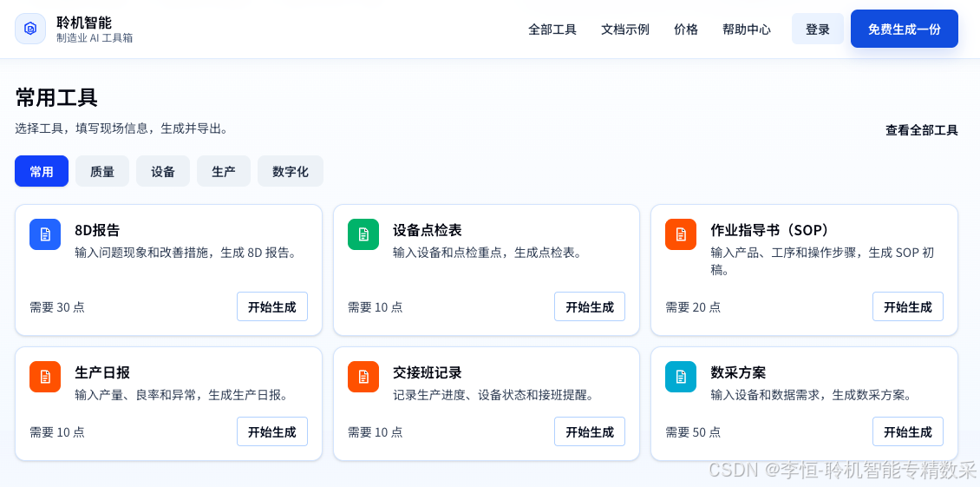
Task: Click the 需要 20 点 cost label
Action: [x=692, y=307]
